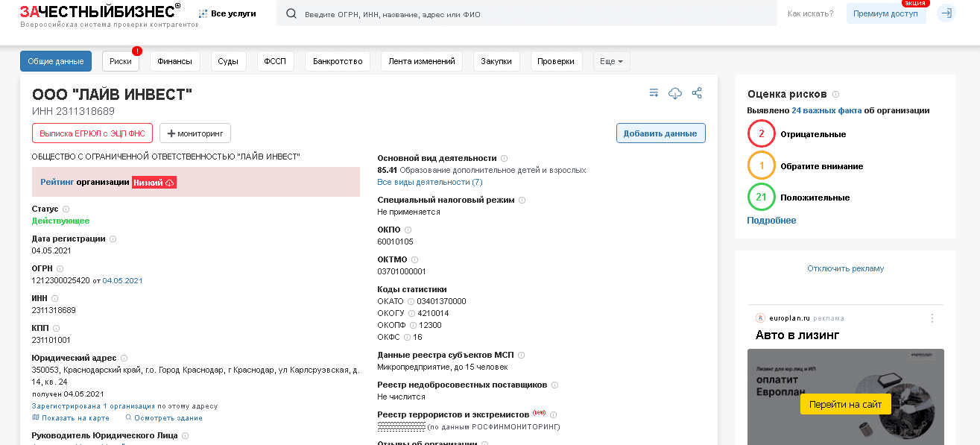Open the "Суды" tab
Viewport: 980px width, 445px height.
(x=228, y=61)
